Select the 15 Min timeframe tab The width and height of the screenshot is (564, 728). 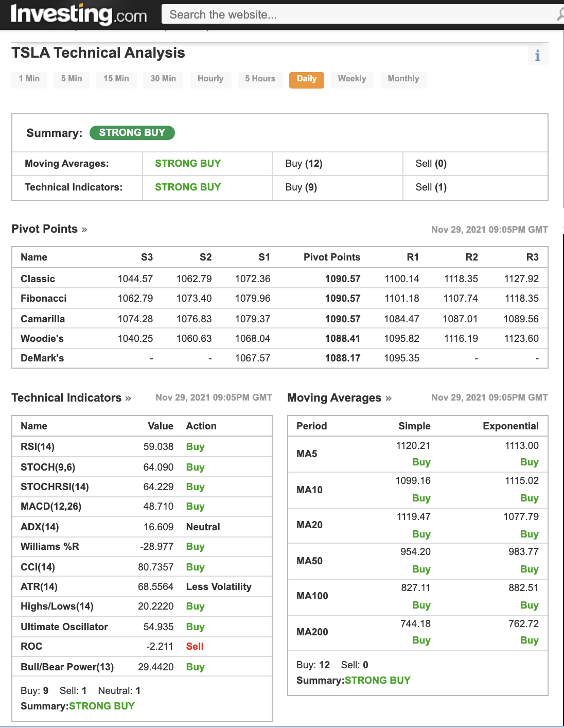(116, 79)
